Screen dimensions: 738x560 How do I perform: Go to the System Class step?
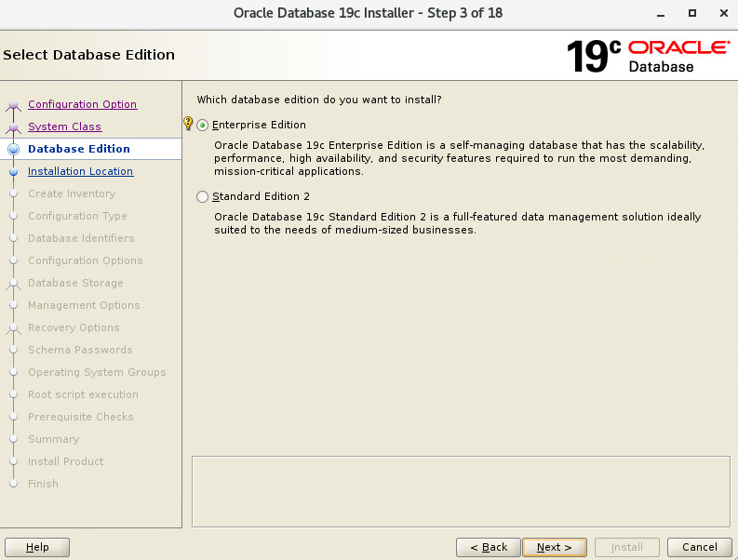tap(64, 127)
